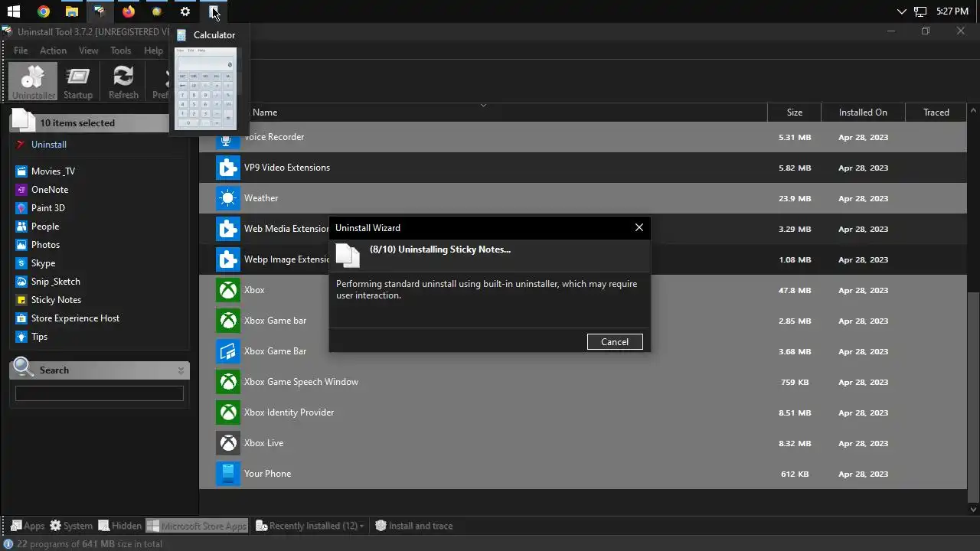Cancel the Uninstall Wizard
The width and height of the screenshot is (980, 551).
[x=615, y=342]
